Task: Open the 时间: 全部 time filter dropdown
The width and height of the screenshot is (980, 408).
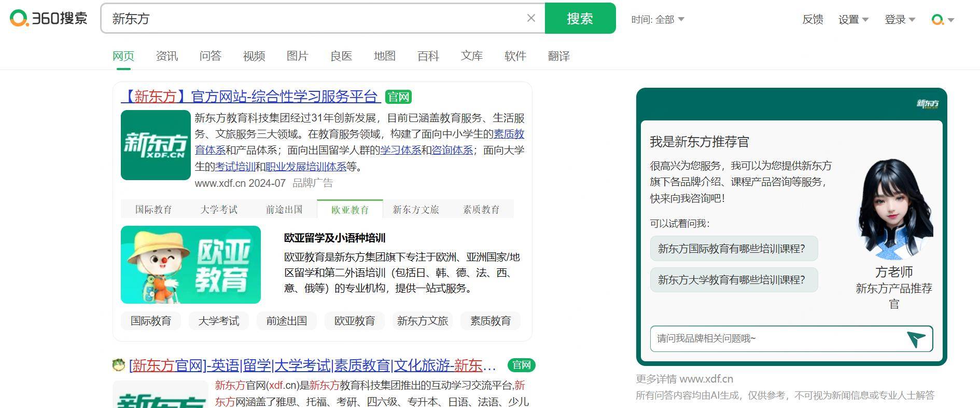Action: [657, 20]
